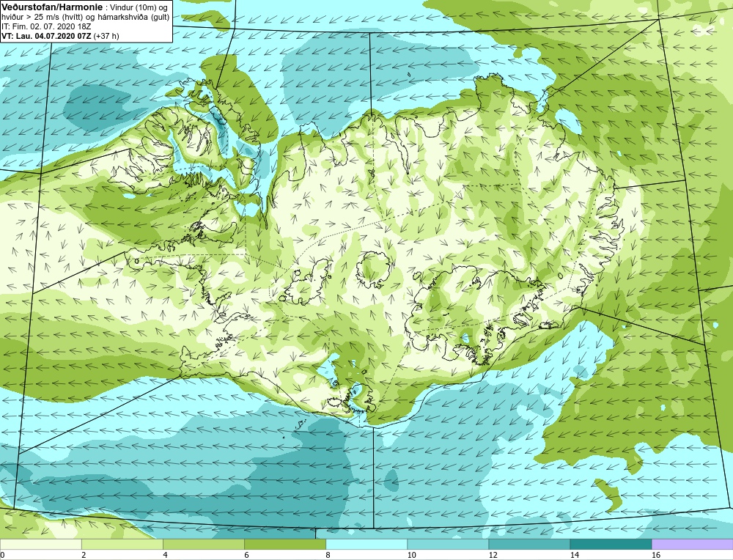The image size is (733, 560).
Task: Click the 4–6 m/s green legend swatch
Action: (x=203, y=545)
